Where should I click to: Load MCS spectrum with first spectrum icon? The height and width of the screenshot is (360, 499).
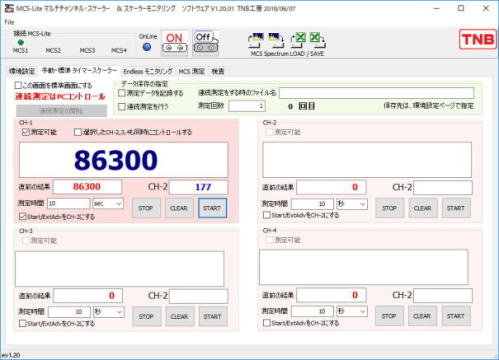(x=256, y=40)
